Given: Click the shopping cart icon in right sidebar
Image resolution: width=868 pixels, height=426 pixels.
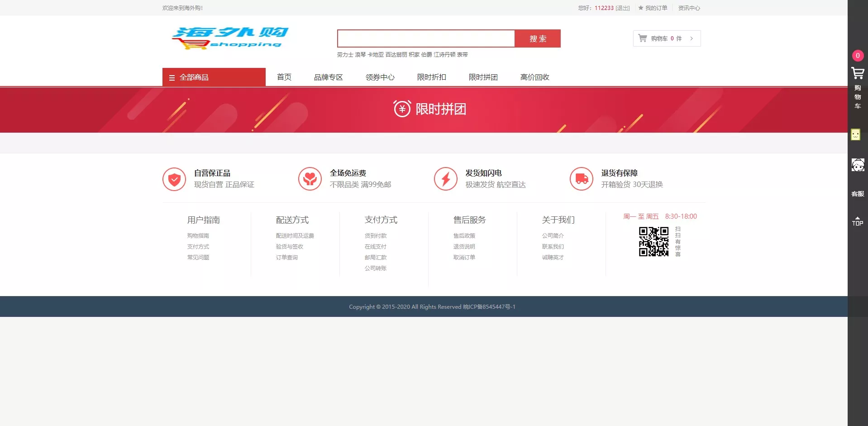Looking at the screenshot, I should click(857, 73).
